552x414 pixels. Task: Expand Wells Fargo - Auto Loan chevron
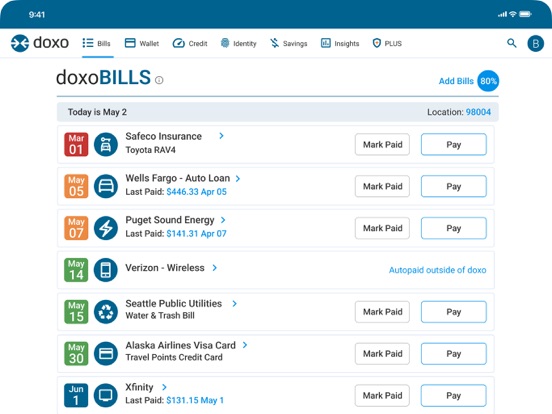tap(238, 178)
